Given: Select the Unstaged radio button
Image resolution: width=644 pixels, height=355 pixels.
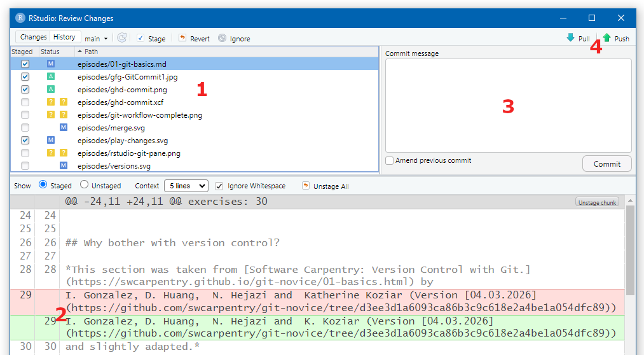Looking at the screenshot, I should pos(84,184).
